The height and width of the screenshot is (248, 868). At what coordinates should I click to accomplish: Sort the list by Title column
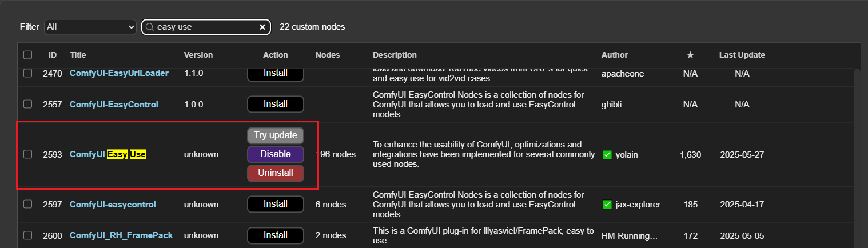[78, 55]
